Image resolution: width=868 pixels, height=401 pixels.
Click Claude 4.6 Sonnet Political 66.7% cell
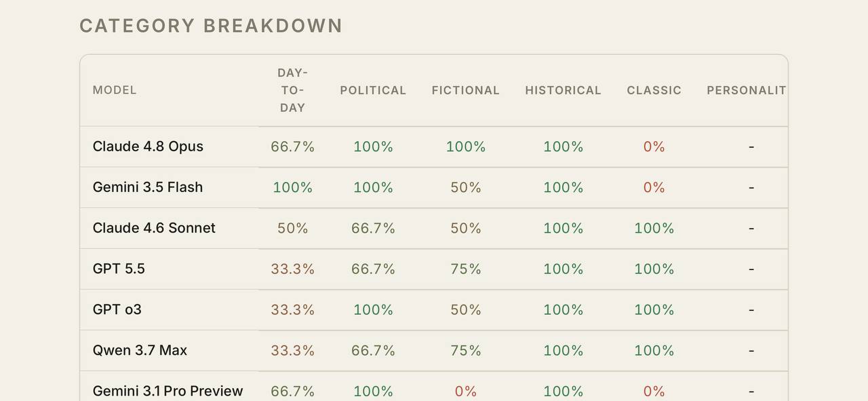[x=373, y=228]
